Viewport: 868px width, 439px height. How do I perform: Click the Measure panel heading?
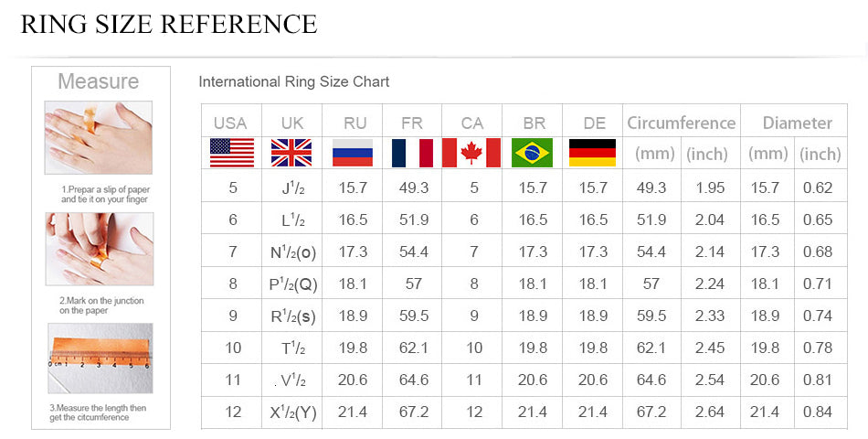[x=98, y=81]
